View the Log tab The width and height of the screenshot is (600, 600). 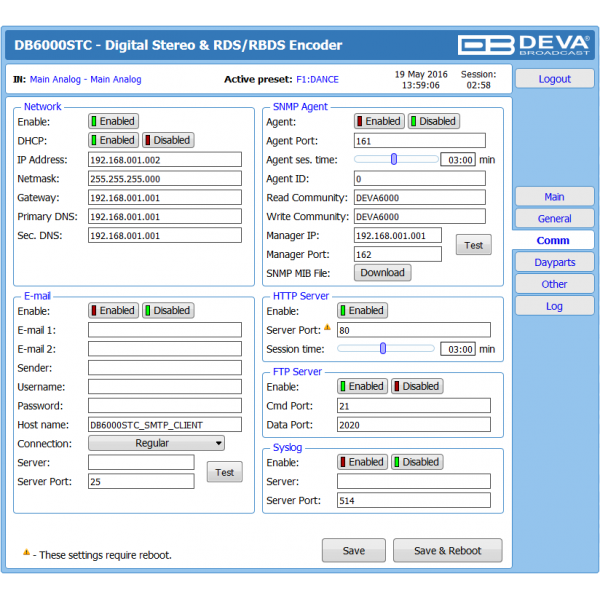coord(554,306)
